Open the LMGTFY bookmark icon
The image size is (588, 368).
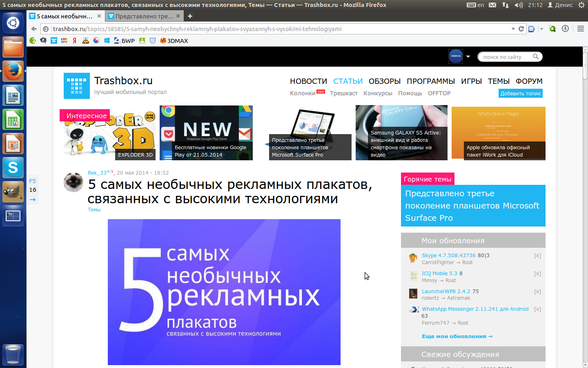[64, 40]
